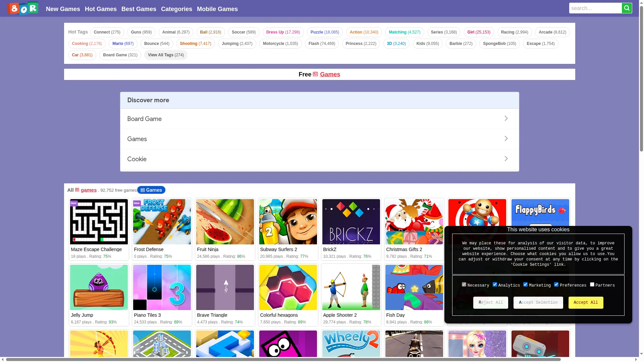Click the yellow Accept All button

(x=586, y=303)
